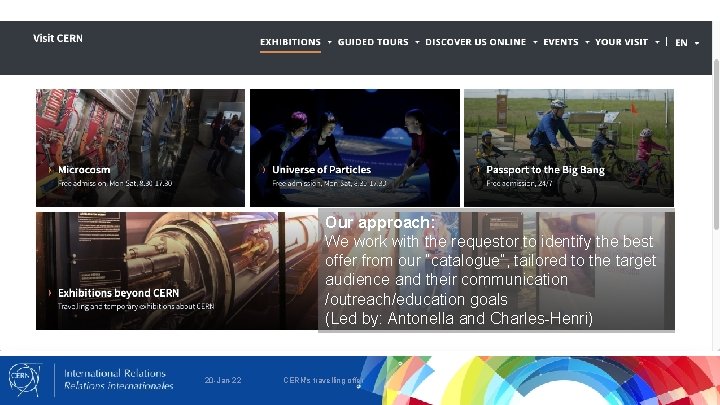Click chevron icon beside Passport to the Big Bang
This screenshot has width=720, height=405.
click(478, 169)
